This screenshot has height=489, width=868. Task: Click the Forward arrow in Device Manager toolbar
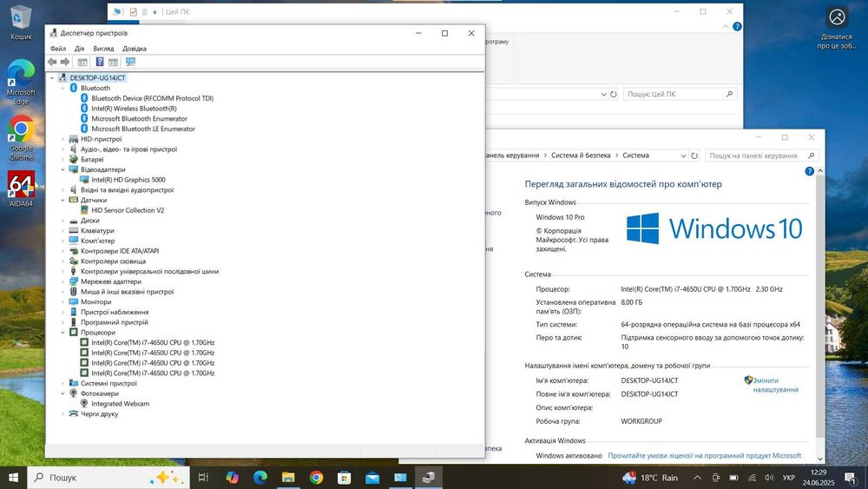click(65, 62)
